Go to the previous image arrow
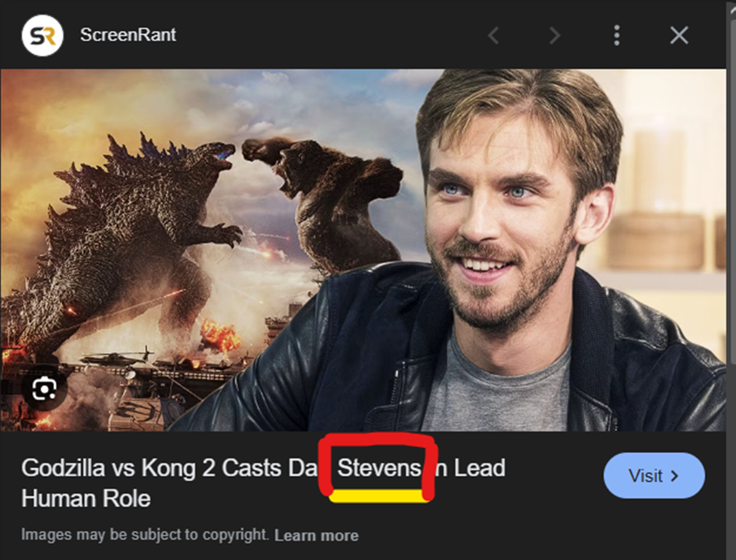 (494, 35)
